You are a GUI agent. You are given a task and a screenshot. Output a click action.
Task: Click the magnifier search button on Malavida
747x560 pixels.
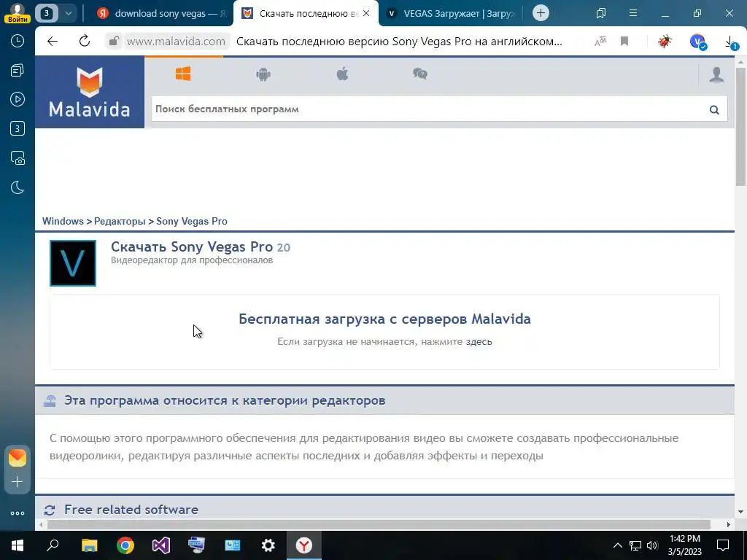coord(714,110)
